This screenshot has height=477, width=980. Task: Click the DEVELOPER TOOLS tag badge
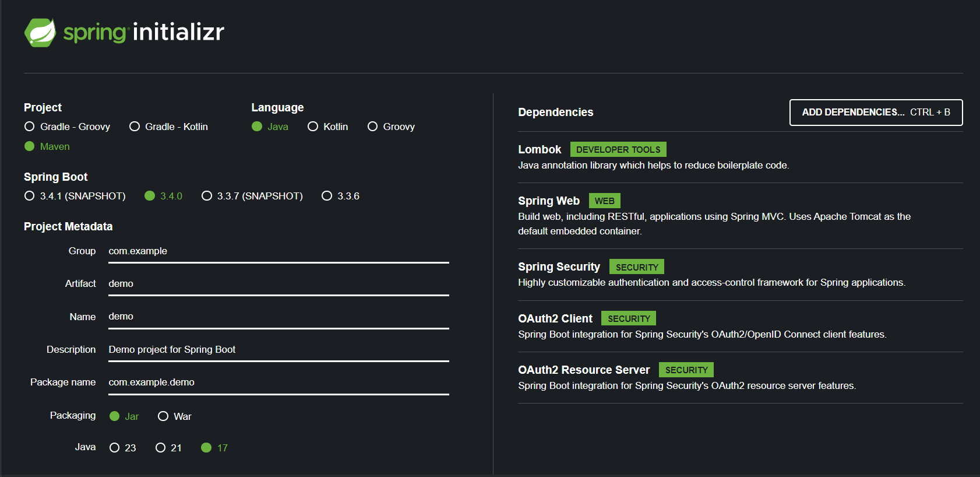[618, 149]
